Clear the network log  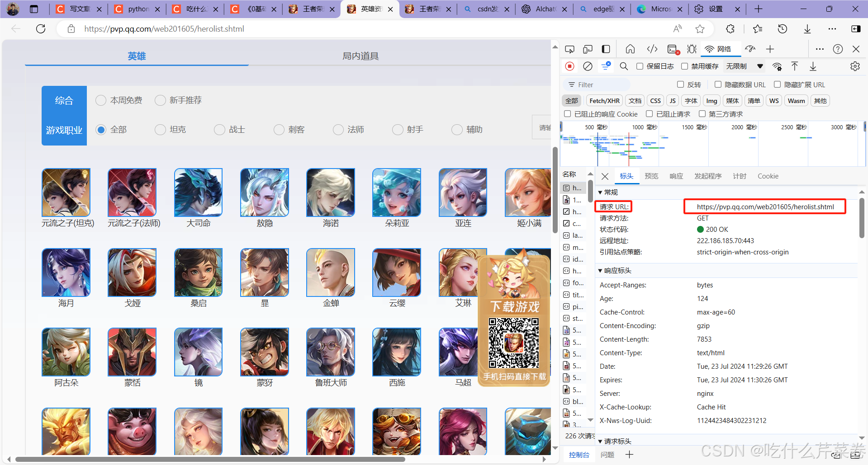(588, 66)
